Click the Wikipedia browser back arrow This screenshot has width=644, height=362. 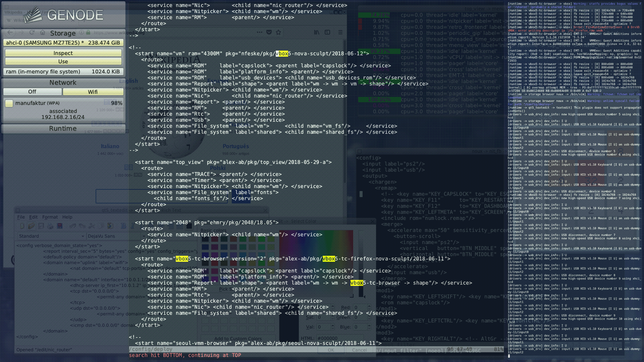click(9, 32)
